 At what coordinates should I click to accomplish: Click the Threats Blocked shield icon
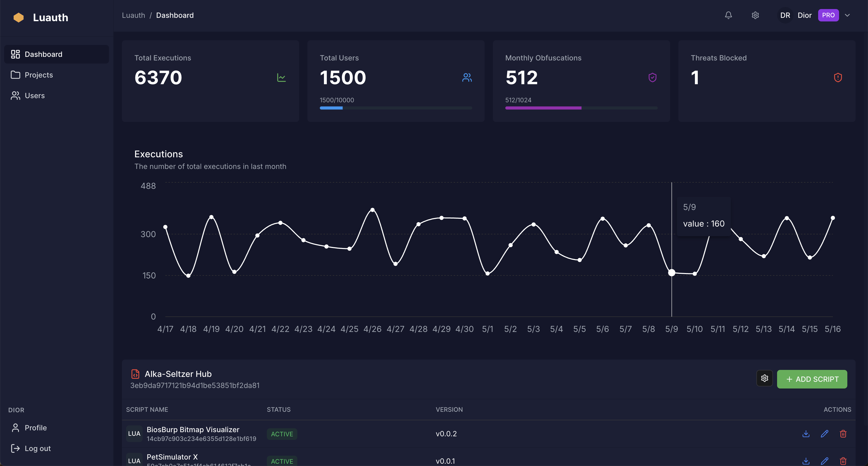(x=838, y=77)
